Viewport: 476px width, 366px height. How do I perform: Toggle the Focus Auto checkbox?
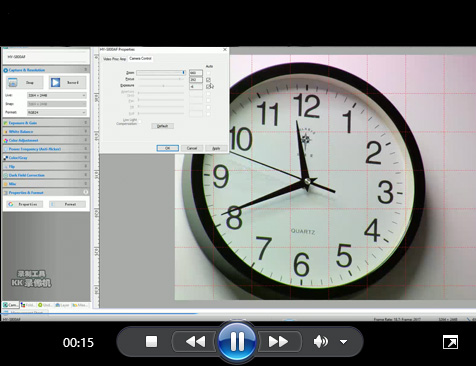[208, 80]
